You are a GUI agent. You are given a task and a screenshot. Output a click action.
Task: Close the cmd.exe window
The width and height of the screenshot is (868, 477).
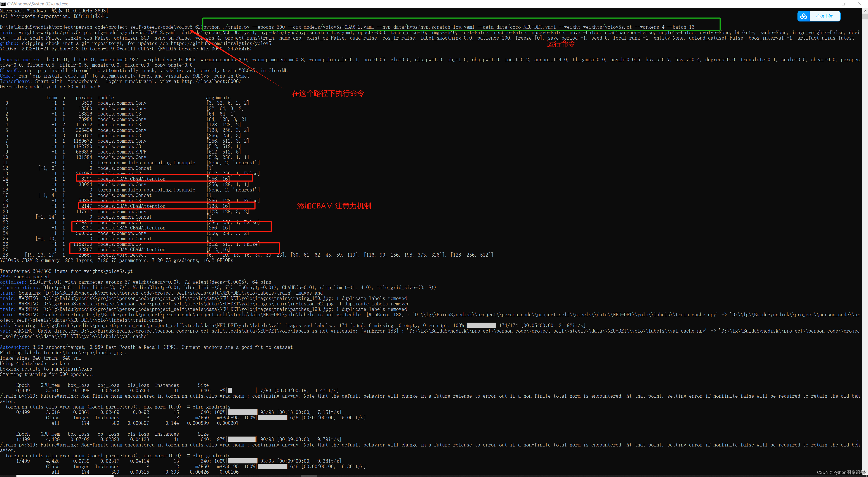click(x=859, y=4)
